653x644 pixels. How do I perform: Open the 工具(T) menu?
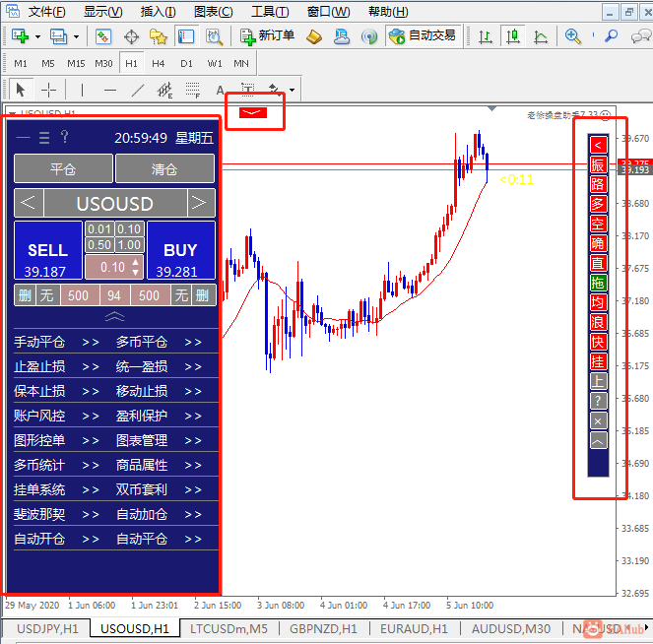(270, 12)
